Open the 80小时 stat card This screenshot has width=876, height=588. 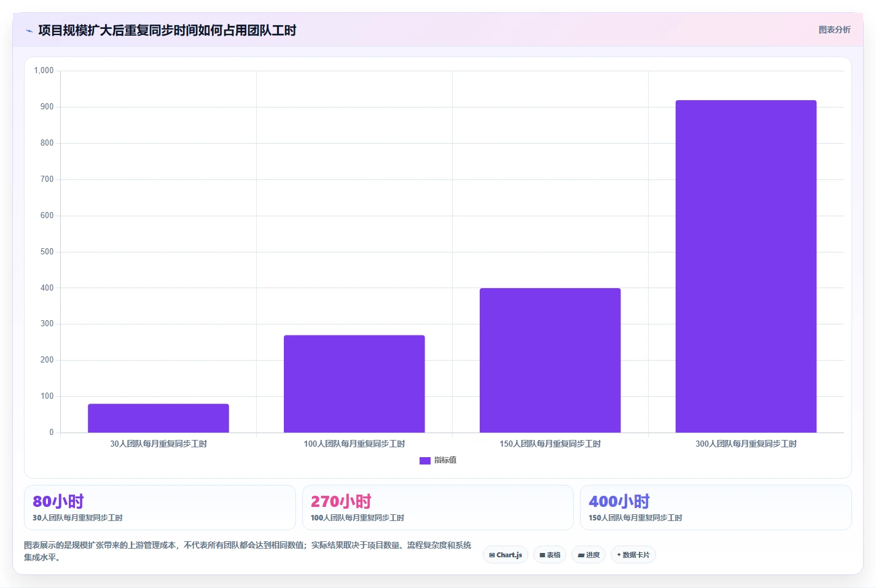160,508
